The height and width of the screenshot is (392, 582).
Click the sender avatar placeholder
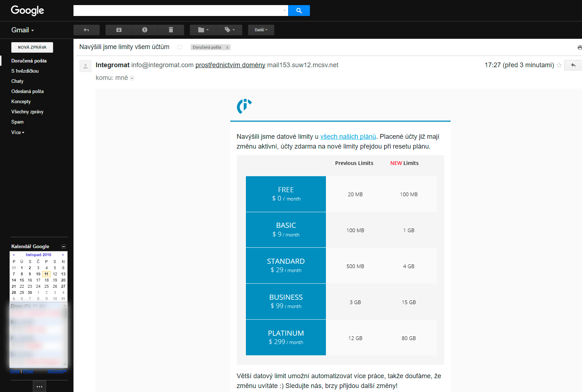click(x=85, y=66)
